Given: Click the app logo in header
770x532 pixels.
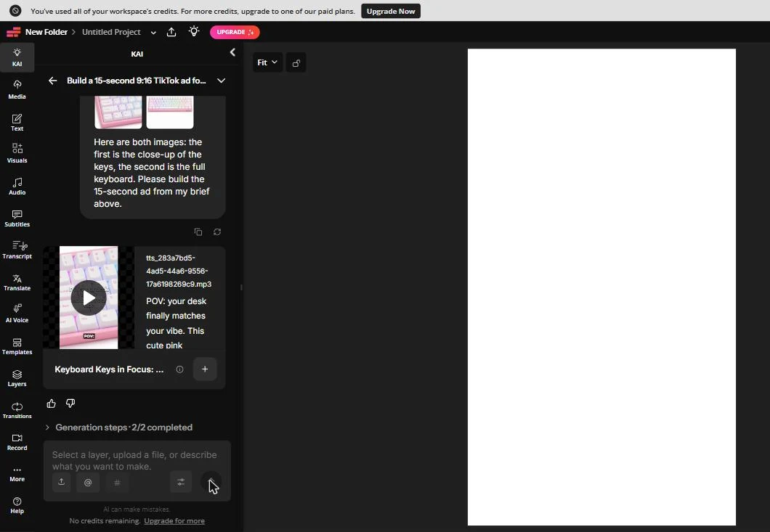Looking at the screenshot, I should click(x=13, y=33).
